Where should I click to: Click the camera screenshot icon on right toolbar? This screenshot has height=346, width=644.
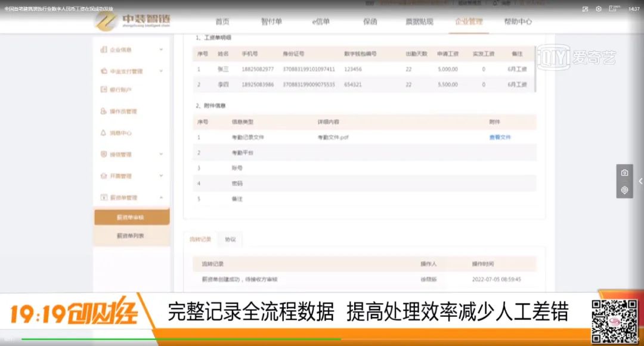(624, 172)
